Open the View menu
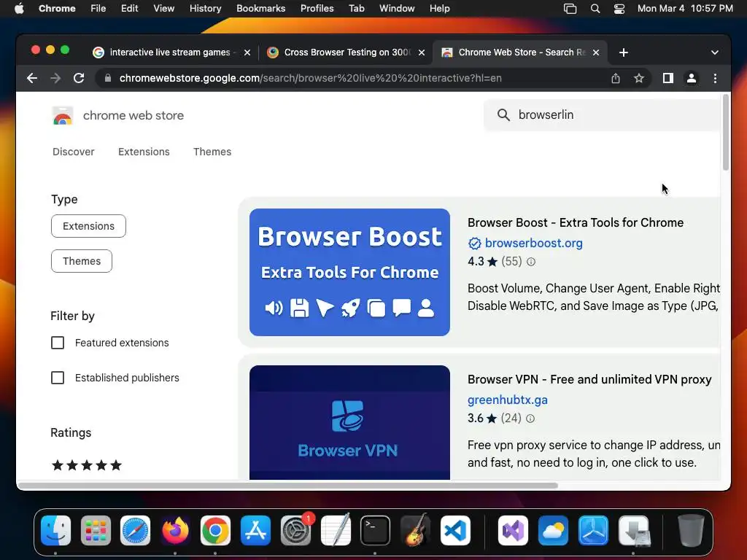 point(163,9)
